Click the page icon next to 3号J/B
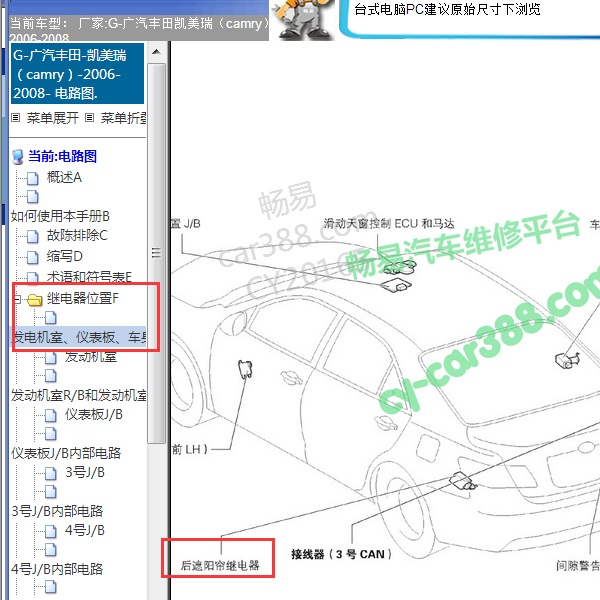Viewport: 600px width, 600px height. (x=51, y=473)
